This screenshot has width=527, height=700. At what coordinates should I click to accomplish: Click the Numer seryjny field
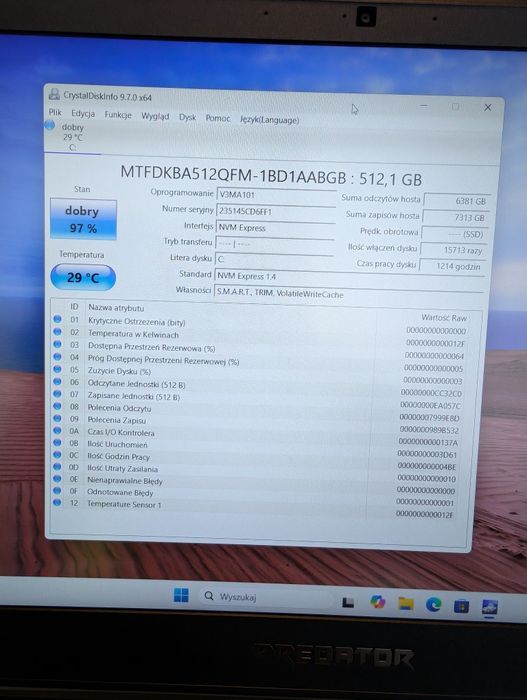(276, 211)
